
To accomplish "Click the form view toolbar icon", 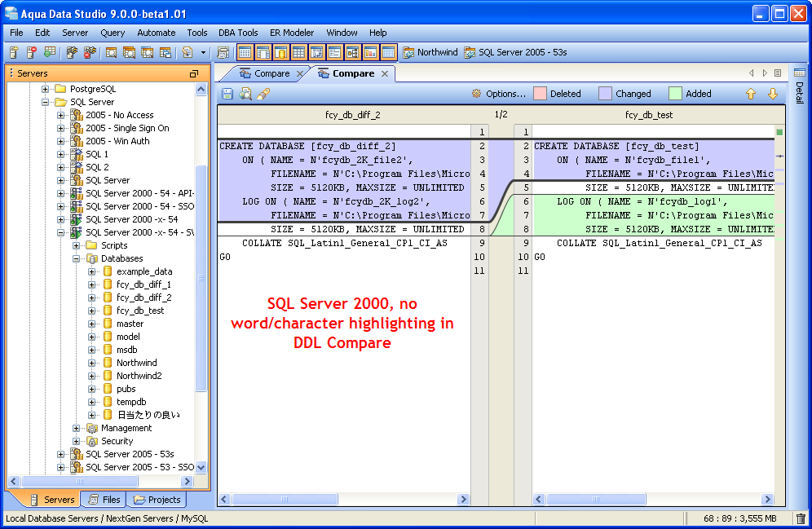I will [334, 52].
